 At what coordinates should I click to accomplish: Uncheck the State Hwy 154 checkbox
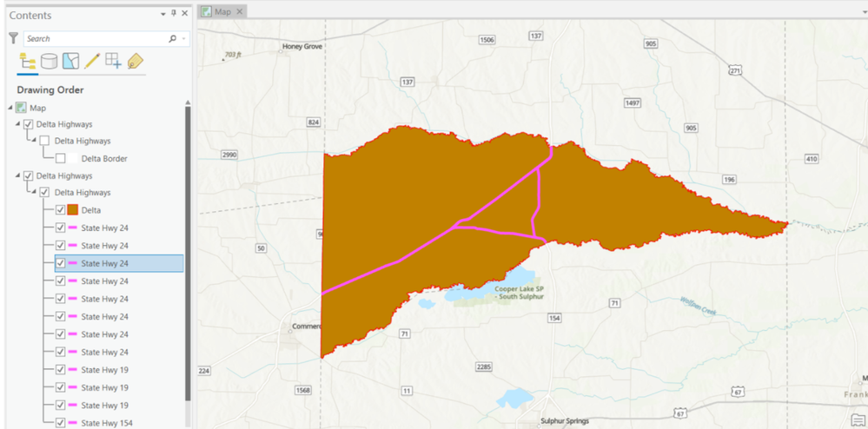point(60,423)
